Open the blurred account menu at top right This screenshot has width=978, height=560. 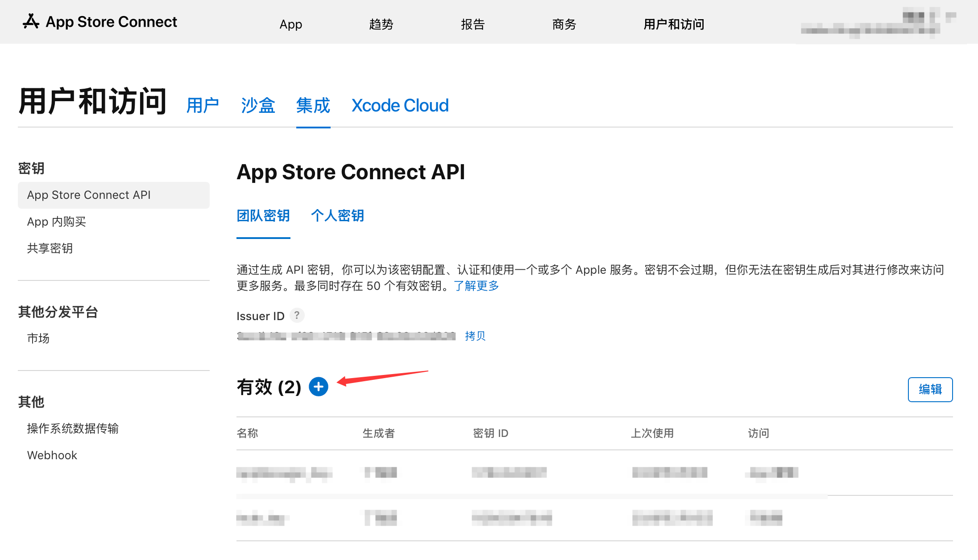click(878, 24)
